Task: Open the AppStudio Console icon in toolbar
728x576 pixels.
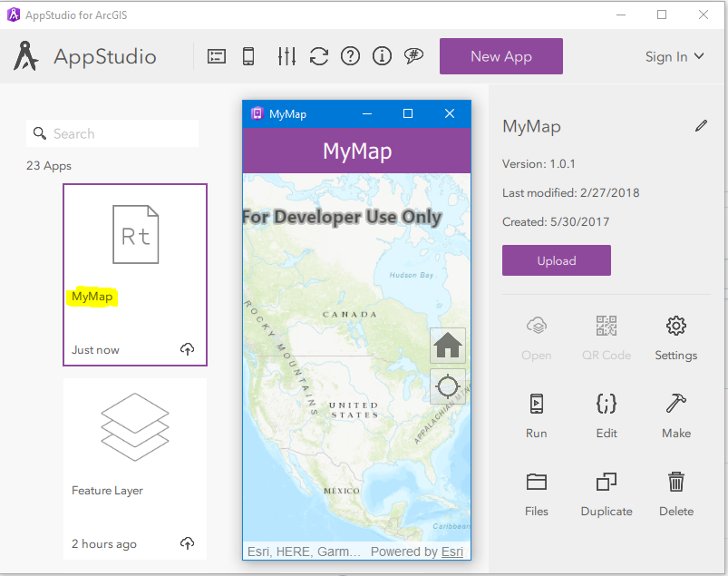Action: pyautogui.click(x=217, y=56)
